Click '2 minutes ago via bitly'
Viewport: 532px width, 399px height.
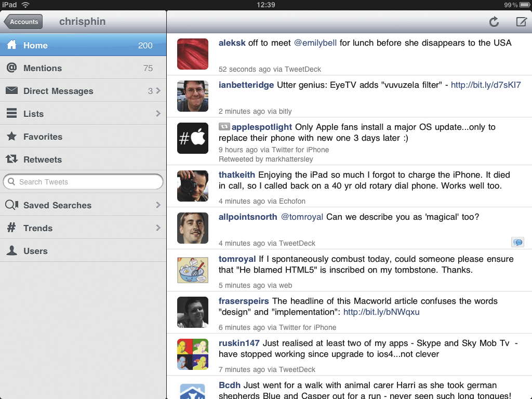pos(255,111)
